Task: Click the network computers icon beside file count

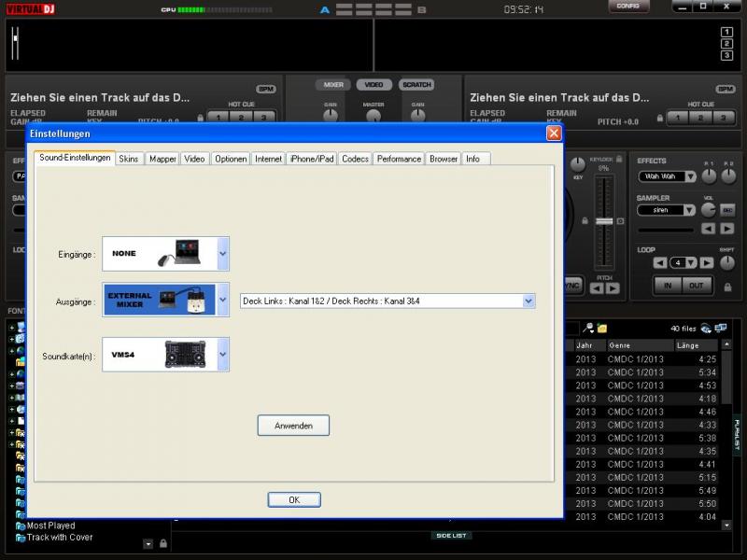Action: pos(721,329)
